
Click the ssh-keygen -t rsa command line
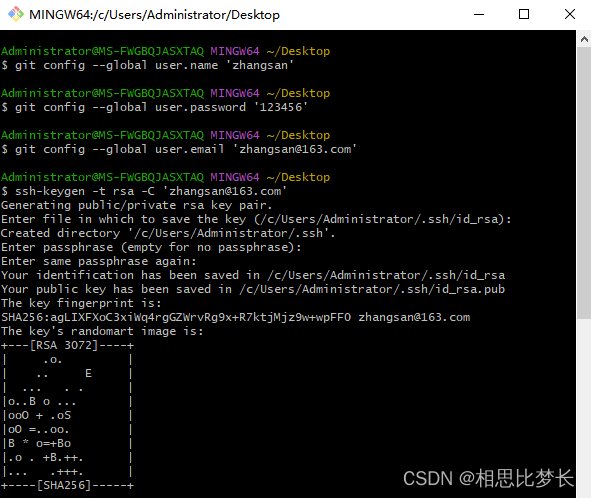click(144, 191)
